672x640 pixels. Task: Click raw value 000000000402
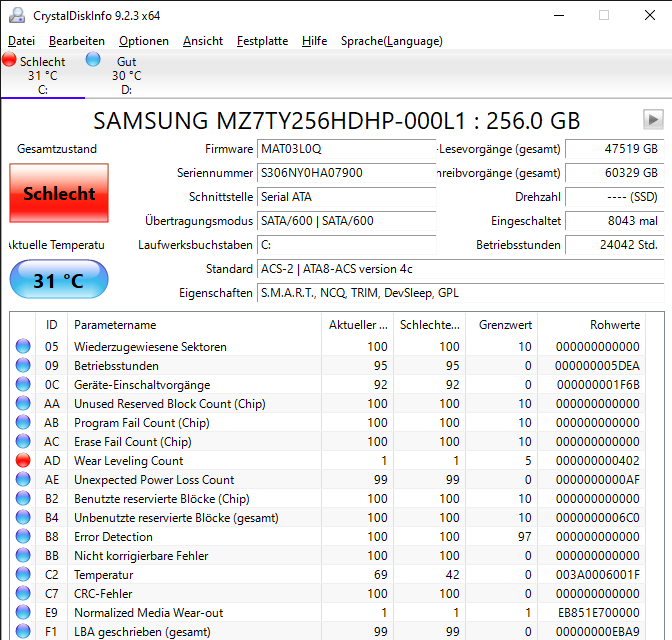pos(597,461)
